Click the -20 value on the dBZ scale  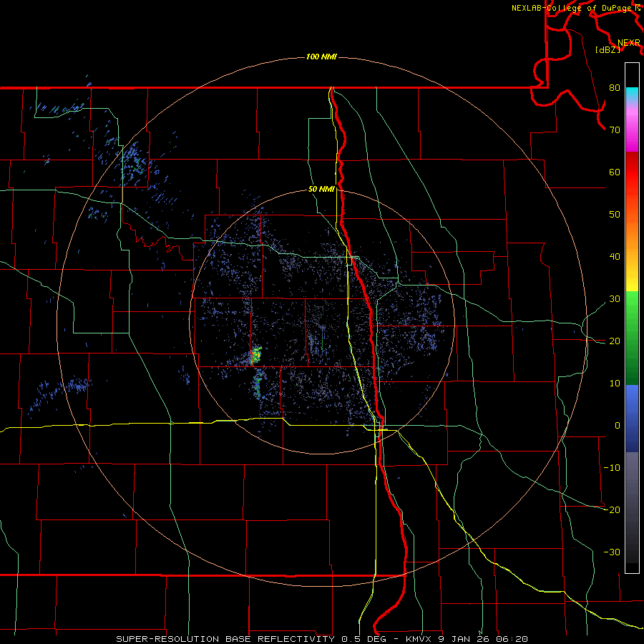pos(612,509)
